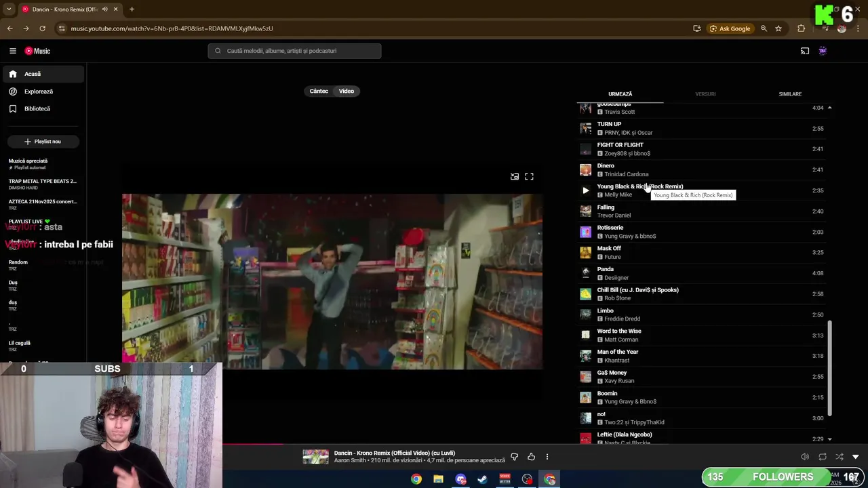Go to the Acasă home section
This screenshot has height=488, width=868.
point(43,74)
